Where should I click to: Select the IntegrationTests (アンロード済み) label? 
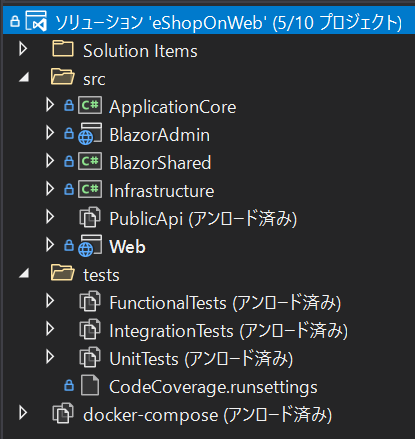229,331
